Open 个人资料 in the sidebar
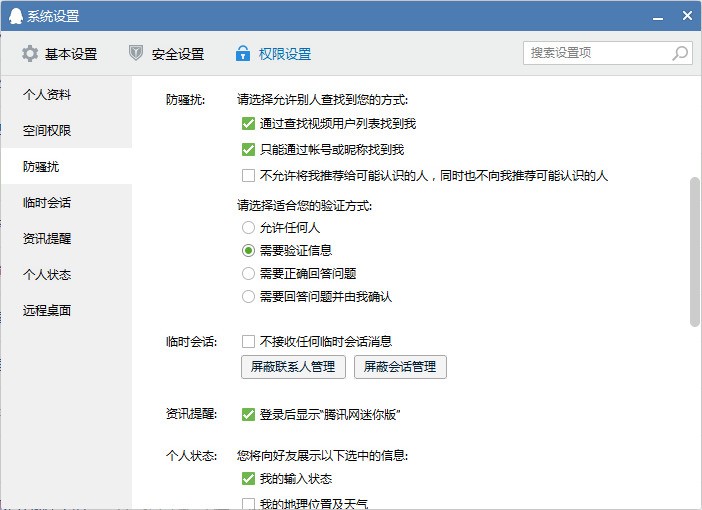The width and height of the screenshot is (702, 510). coord(66,94)
